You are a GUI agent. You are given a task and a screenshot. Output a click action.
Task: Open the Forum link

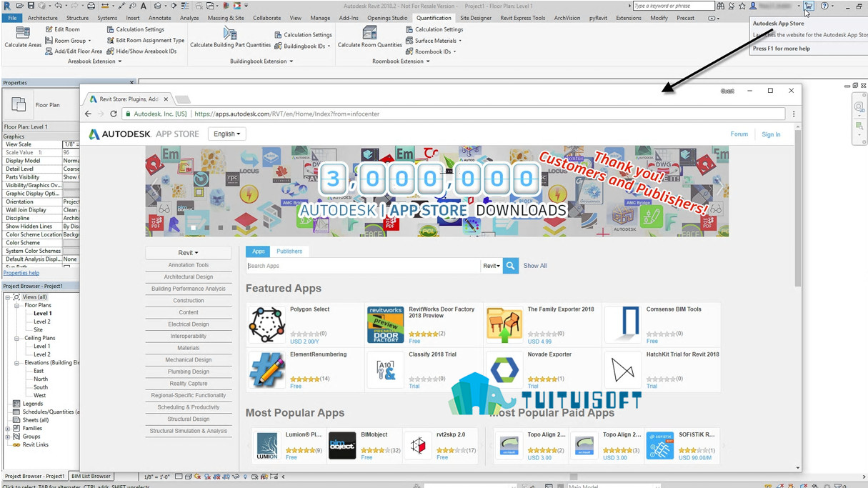739,134
